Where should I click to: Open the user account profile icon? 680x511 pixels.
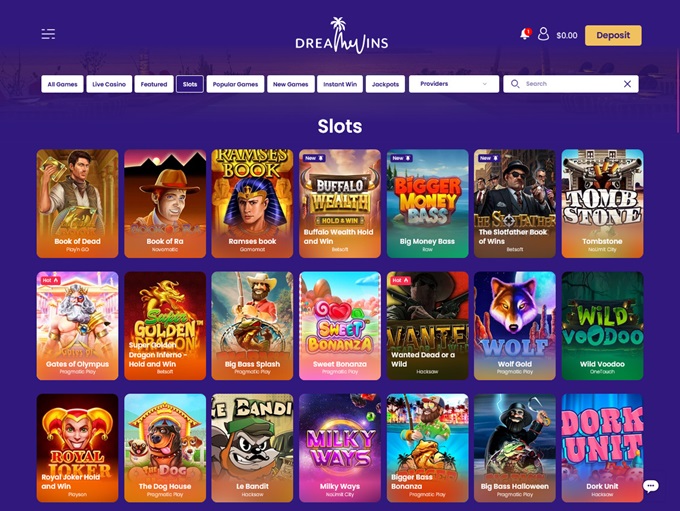click(543, 34)
